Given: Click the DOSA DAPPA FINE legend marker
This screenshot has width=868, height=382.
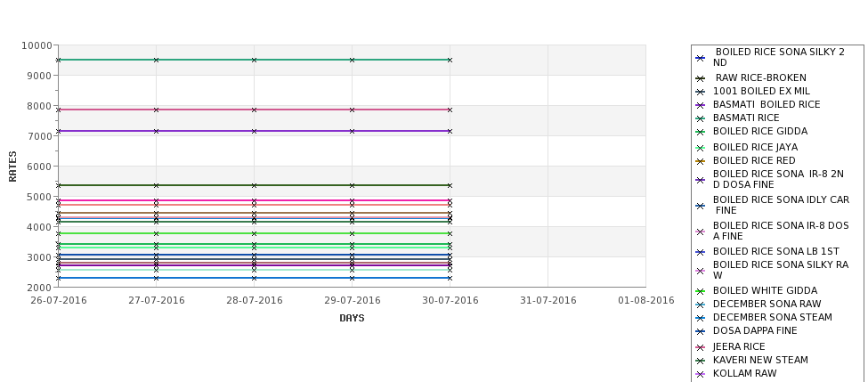Looking at the screenshot, I should (x=701, y=331).
